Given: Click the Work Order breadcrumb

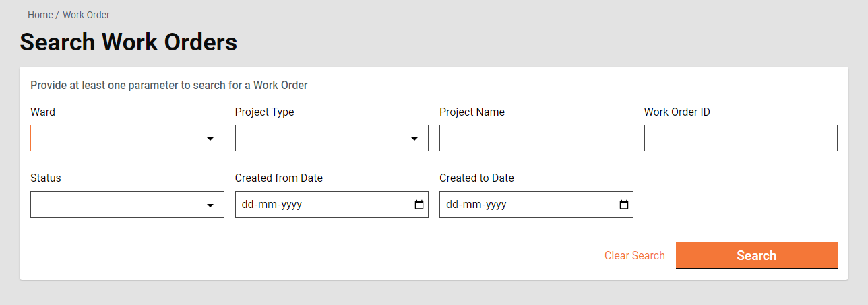Looking at the screenshot, I should click(86, 15).
